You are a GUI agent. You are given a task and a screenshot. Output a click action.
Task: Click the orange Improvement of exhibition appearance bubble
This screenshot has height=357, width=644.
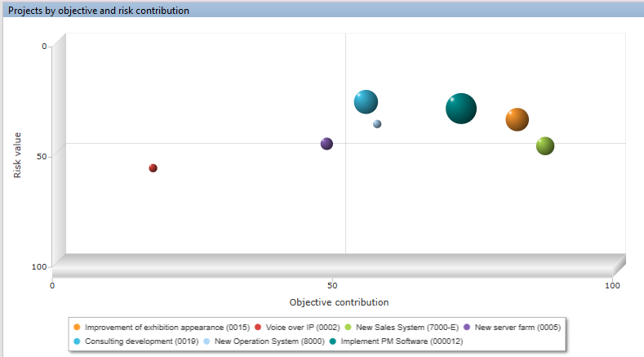click(517, 120)
